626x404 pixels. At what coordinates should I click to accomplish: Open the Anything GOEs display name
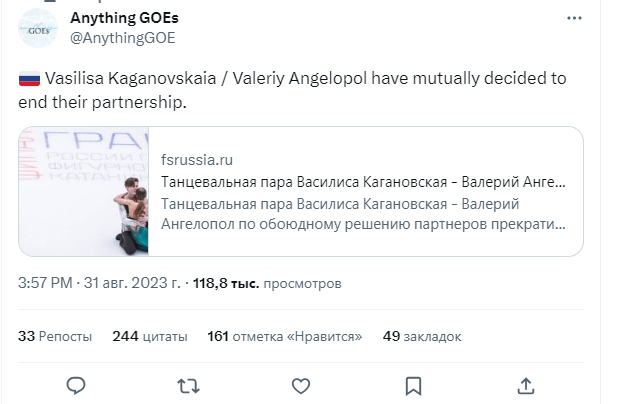tap(124, 18)
